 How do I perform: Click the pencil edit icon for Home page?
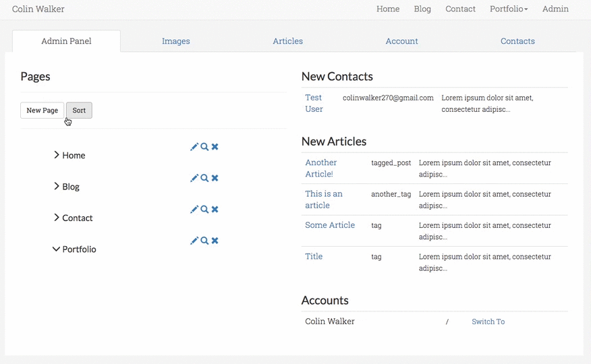(x=194, y=147)
